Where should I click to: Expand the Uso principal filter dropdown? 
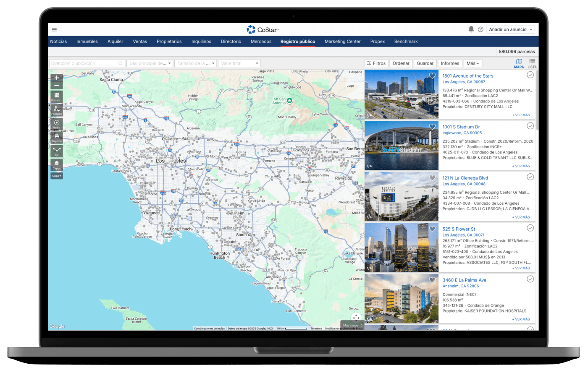pyautogui.click(x=150, y=63)
